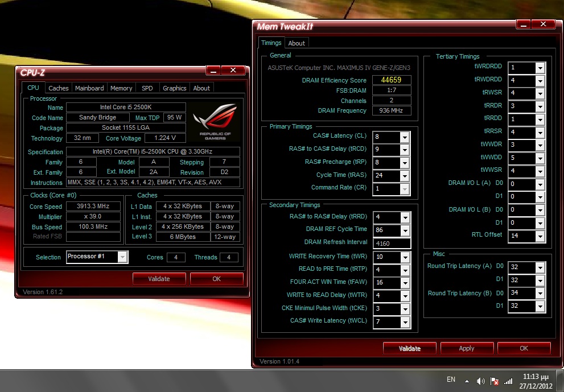Viewport: 564px width, 392px height.
Task: Open the tWWDD tertiary timing dropdown
Action: (540, 158)
